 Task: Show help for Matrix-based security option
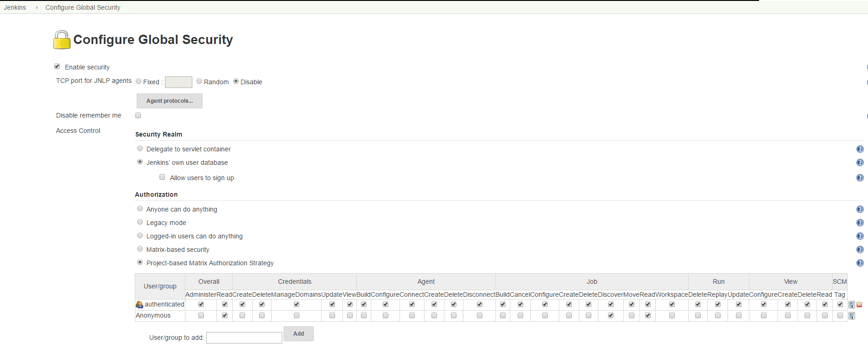click(860, 250)
